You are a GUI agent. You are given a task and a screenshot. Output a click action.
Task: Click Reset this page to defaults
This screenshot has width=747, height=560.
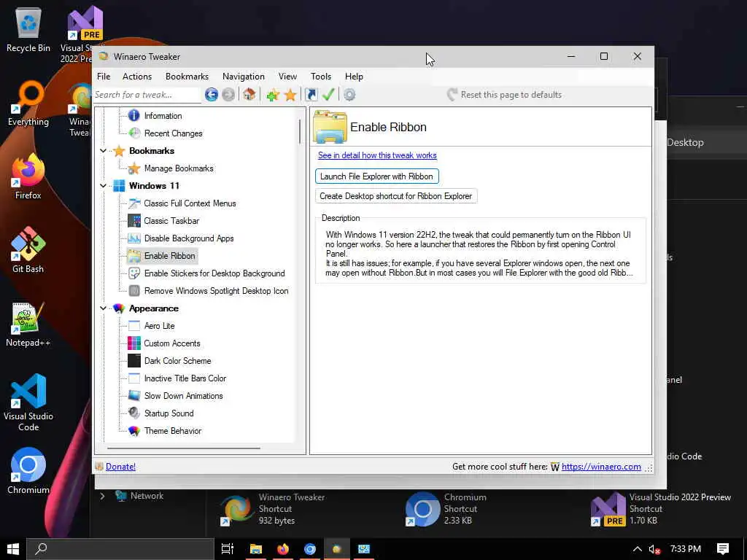click(x=505, y=95)
